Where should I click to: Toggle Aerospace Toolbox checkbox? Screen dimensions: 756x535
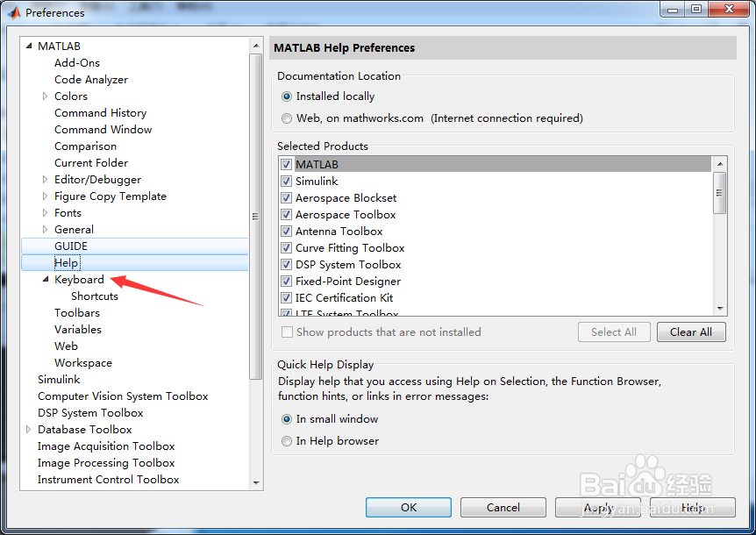coord(287,215)
